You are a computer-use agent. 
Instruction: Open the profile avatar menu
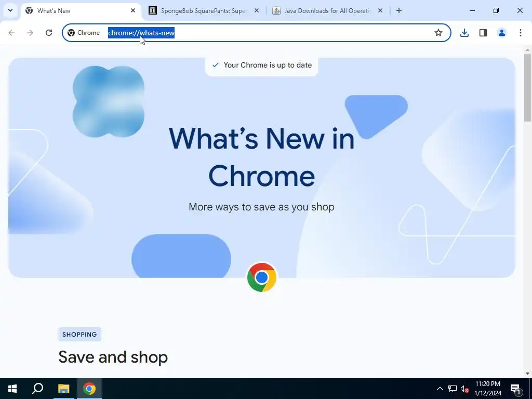[x=502, y=33]
